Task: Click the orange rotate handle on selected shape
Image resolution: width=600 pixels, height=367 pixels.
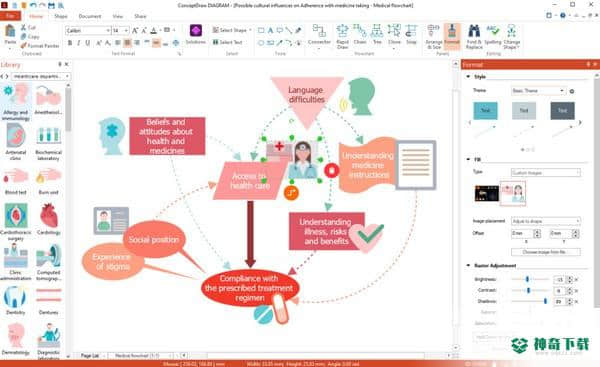Action: (x=291, y=192)
